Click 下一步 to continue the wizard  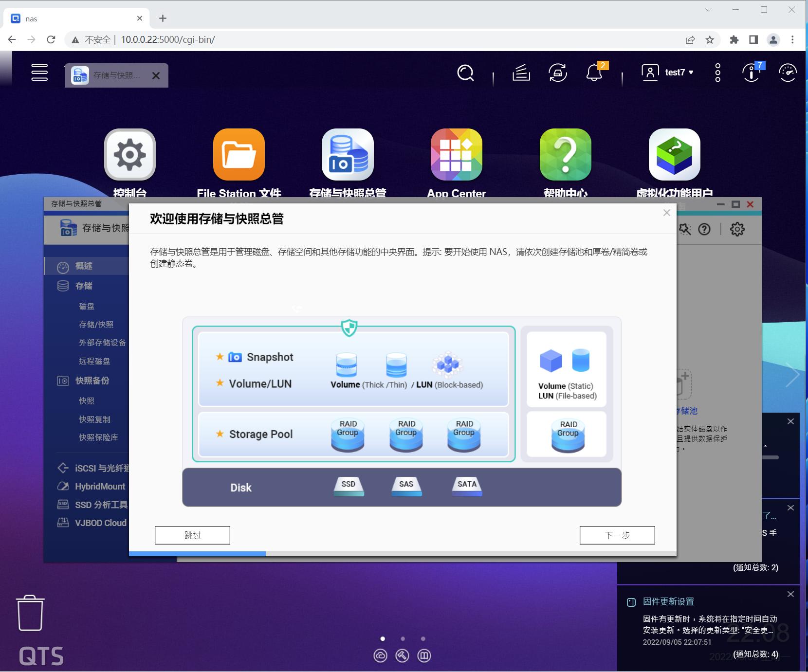[x=617, y=535]
